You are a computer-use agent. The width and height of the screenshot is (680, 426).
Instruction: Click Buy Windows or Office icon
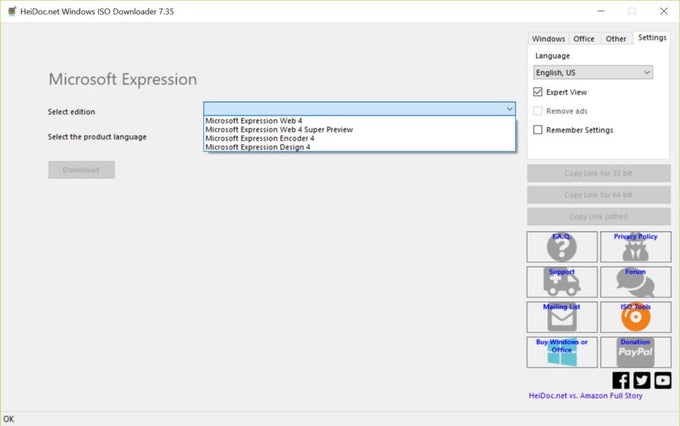562,352
